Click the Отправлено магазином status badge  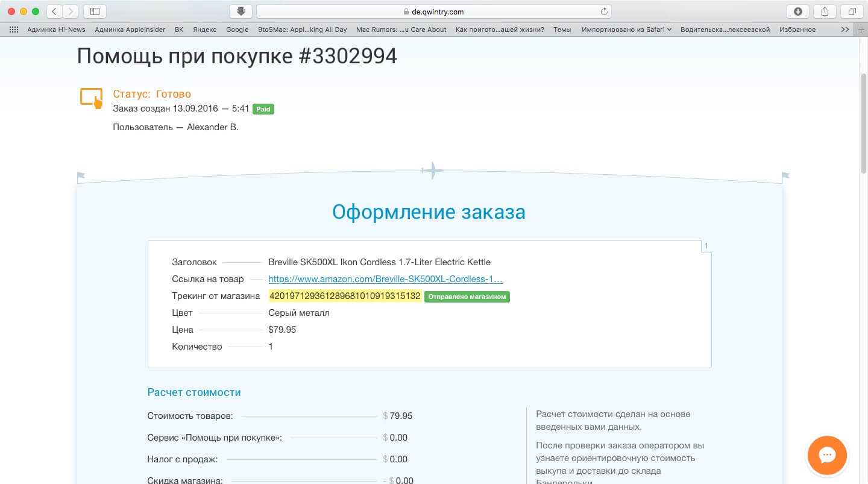point(467,297)
